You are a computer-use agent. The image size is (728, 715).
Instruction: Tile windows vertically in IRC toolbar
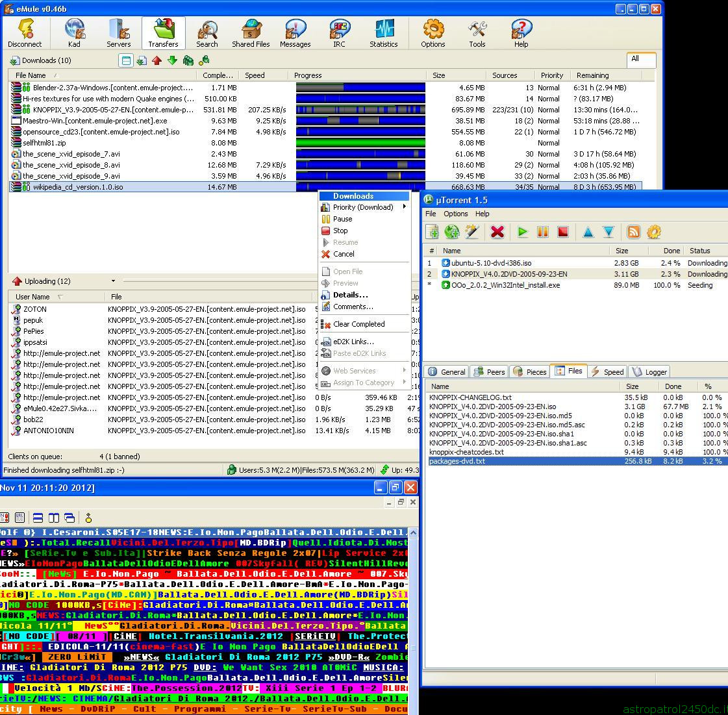55,517
